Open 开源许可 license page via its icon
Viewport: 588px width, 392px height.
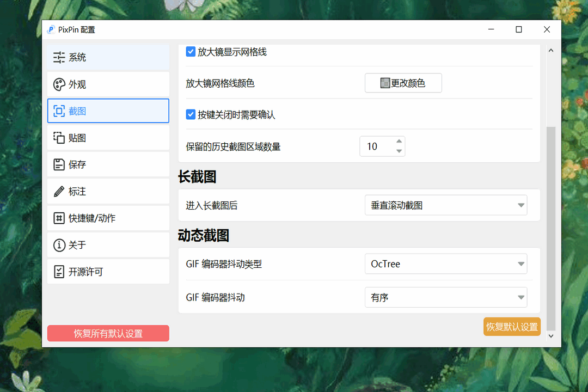[x=59, y=271]
